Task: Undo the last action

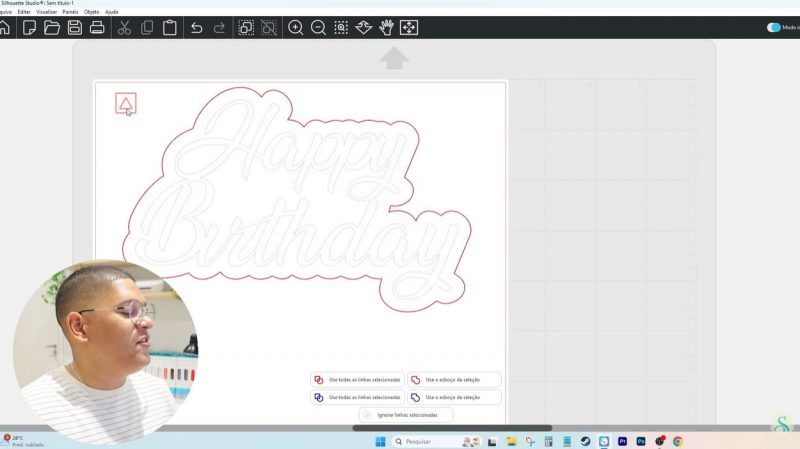Action: (196, 28)
